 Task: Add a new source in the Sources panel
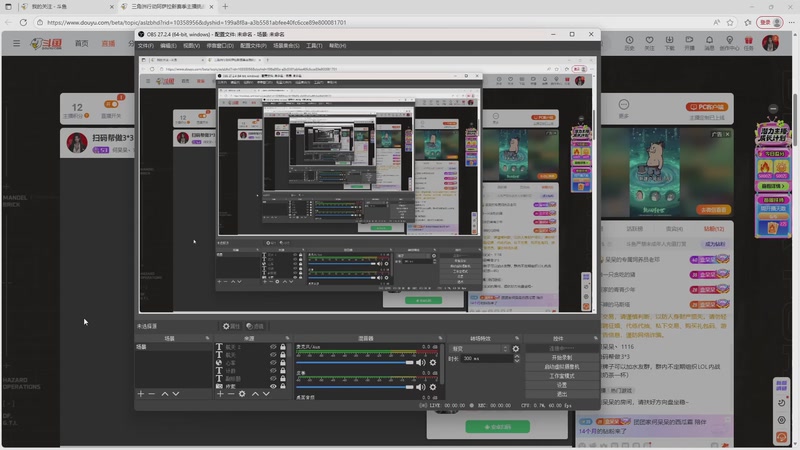(x=220, y=394)
